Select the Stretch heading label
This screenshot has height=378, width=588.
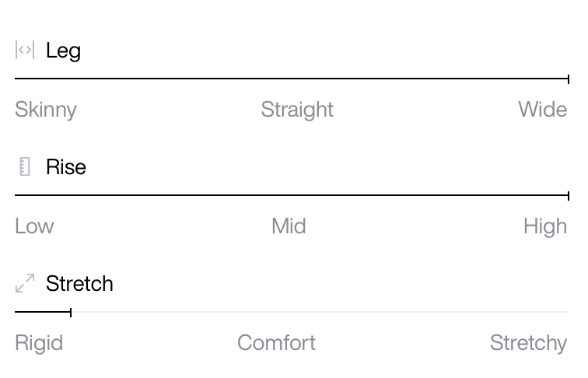[79, 283]
